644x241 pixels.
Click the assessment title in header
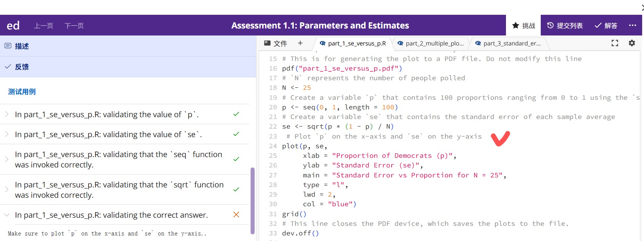[320, 26]
